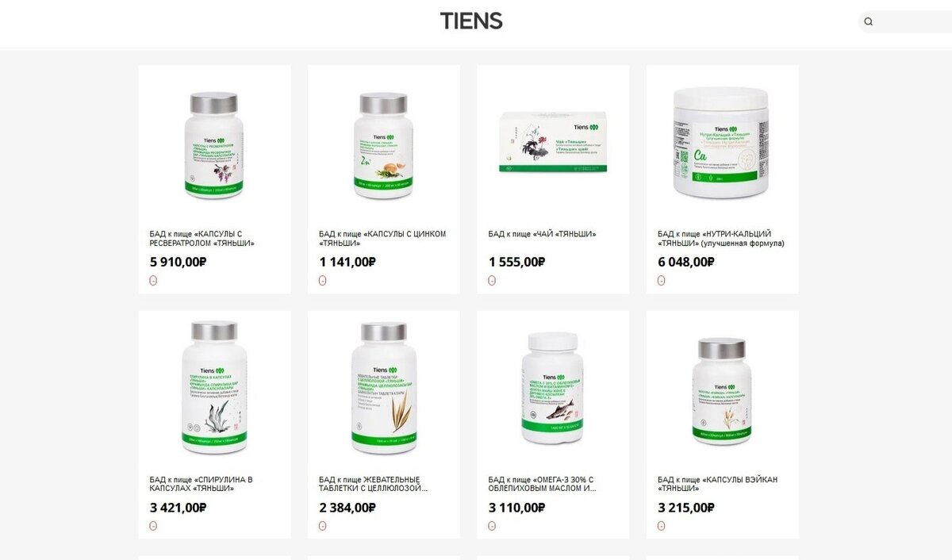
Task: Open the TIENS logo homepage link
Action: click(x=471, y=21)
